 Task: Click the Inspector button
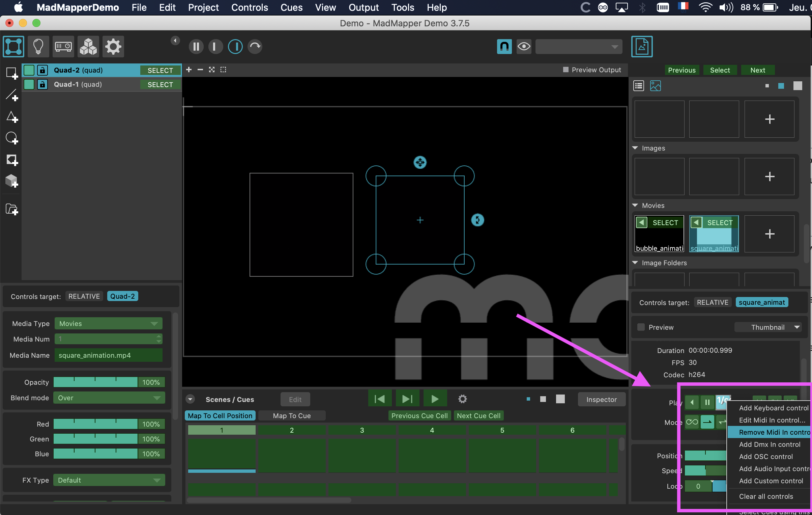pos(602,399)
